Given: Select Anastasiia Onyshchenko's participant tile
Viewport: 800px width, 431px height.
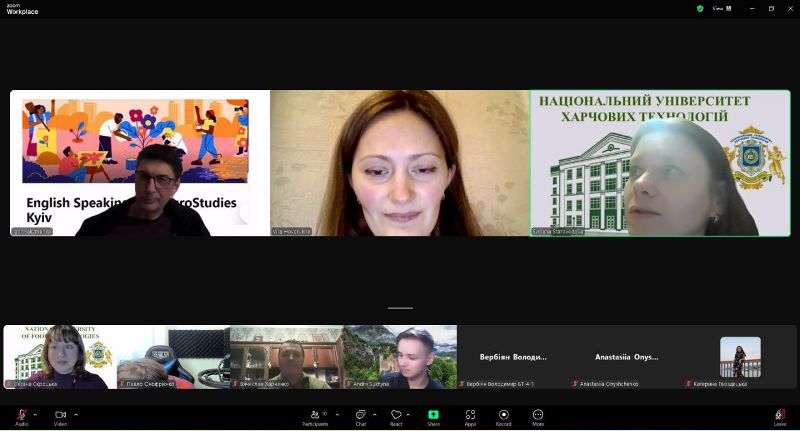Looking at the screenshot, I should [x=627, y=357].
